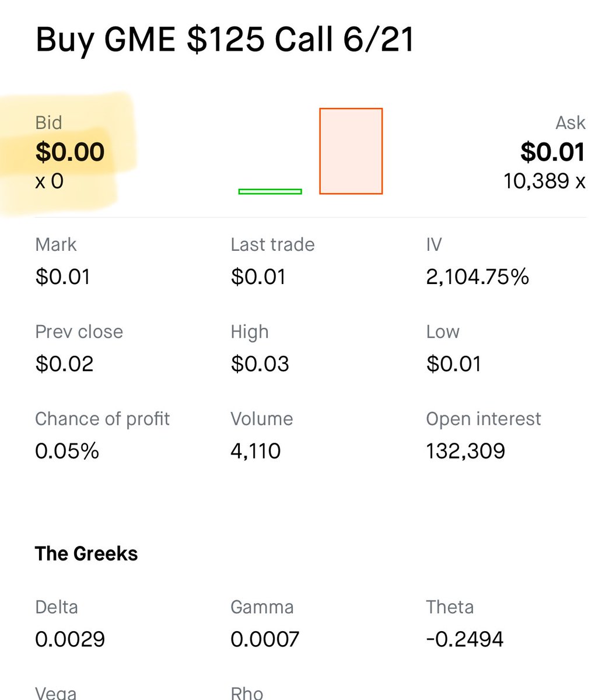Tap the Buy GME $125 Call title
The height and width of the screenshot is (700, 602).
[x=225, y=40]
